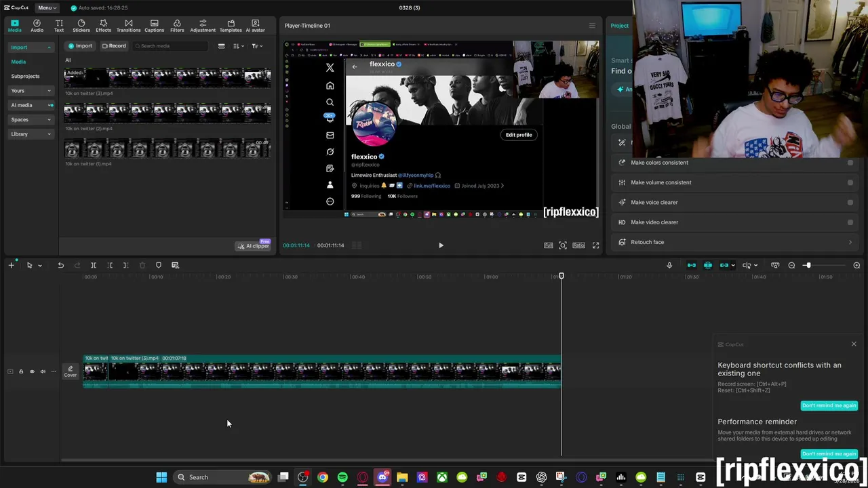Zoom out the timeline

(791, 265)
